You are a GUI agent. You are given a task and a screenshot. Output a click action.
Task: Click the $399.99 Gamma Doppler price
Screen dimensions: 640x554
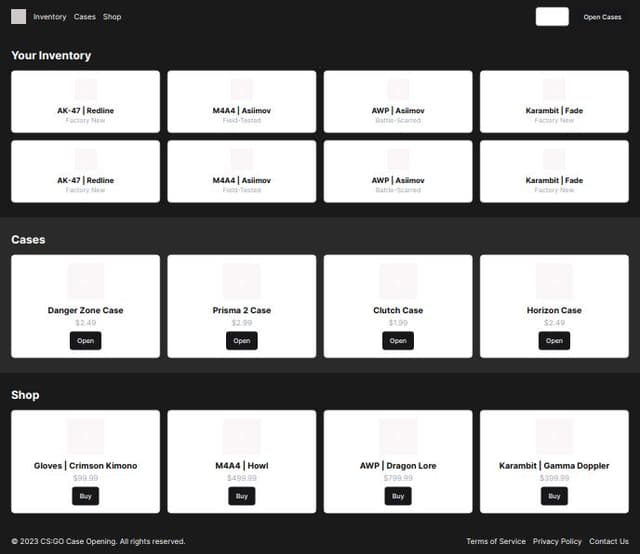[554, 478]
